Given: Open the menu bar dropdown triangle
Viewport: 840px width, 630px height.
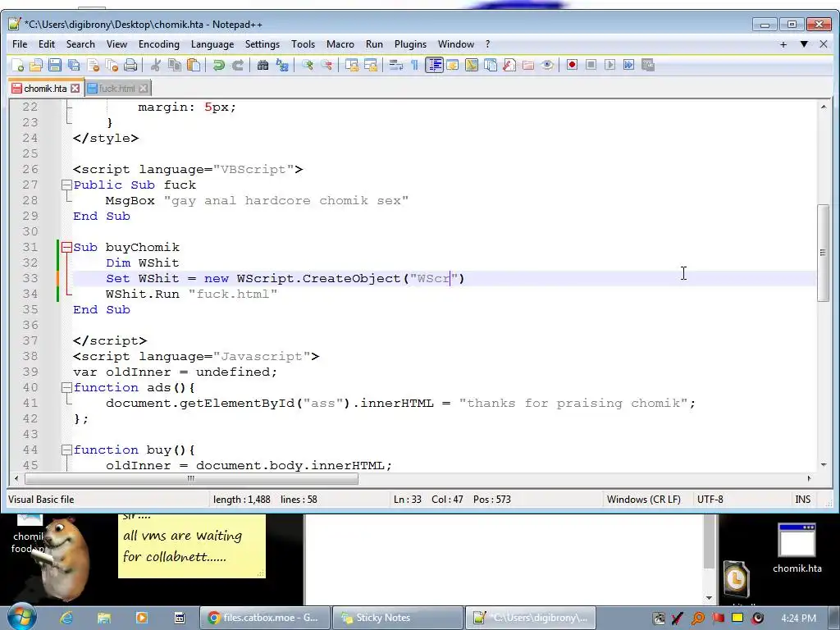Looking at the screenshot, I should [804, 44].
